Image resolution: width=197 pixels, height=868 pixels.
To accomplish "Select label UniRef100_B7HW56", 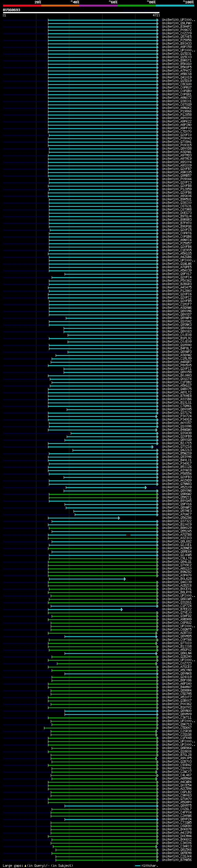I will (177, 860).
